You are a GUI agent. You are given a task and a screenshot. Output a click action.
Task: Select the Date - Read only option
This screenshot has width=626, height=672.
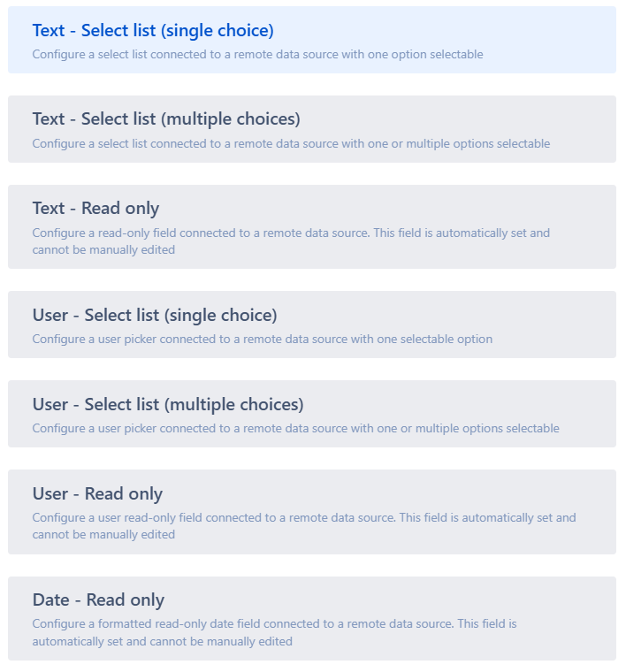[312, 618]
